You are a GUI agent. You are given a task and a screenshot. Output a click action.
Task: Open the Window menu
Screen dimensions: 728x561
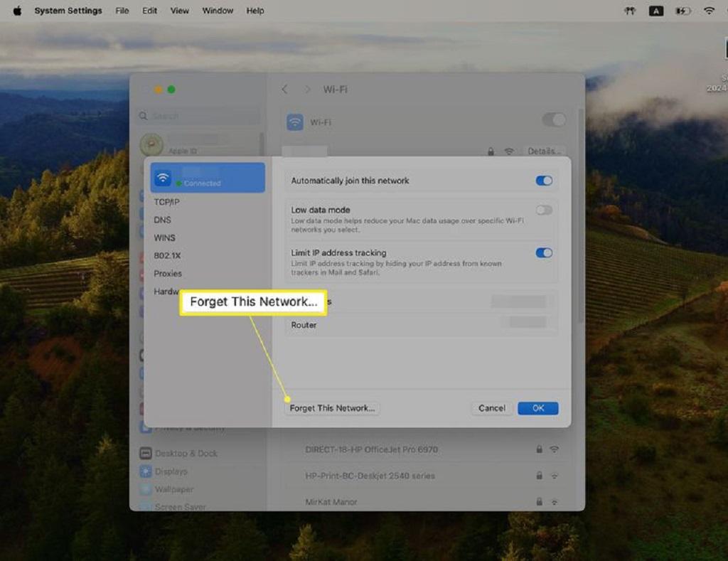click(218, 10)
